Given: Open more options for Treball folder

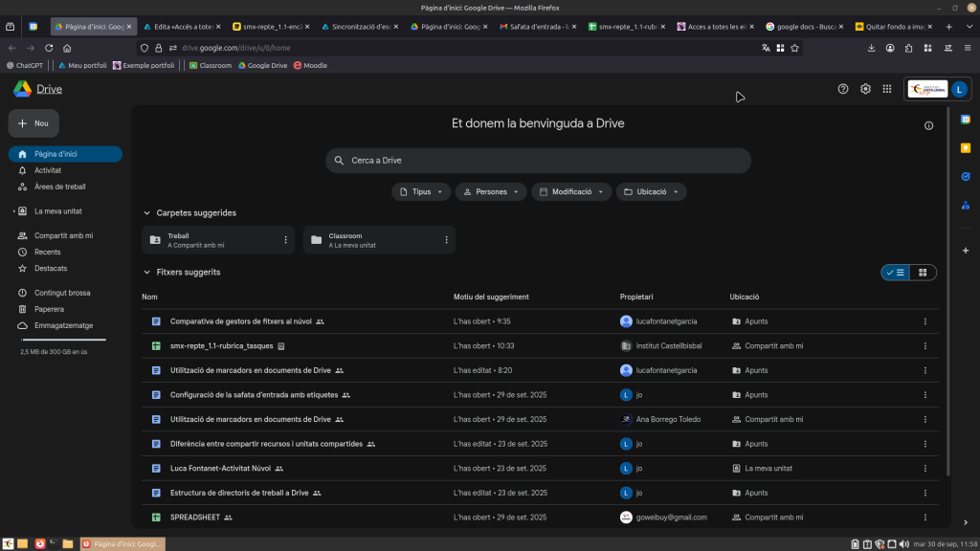Looking at the screenshot, I should [x=285, y=240].
